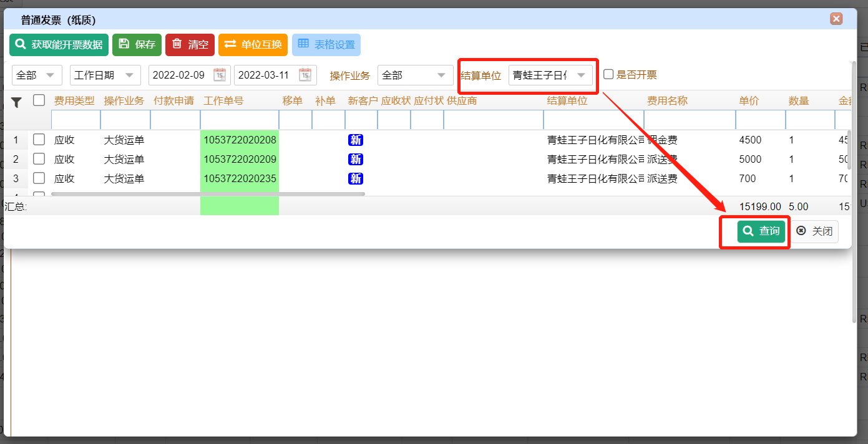The width and height of the screenshot is (868, 444).
Task: Click 大货运单 in row 2
Action: [124, 160]
